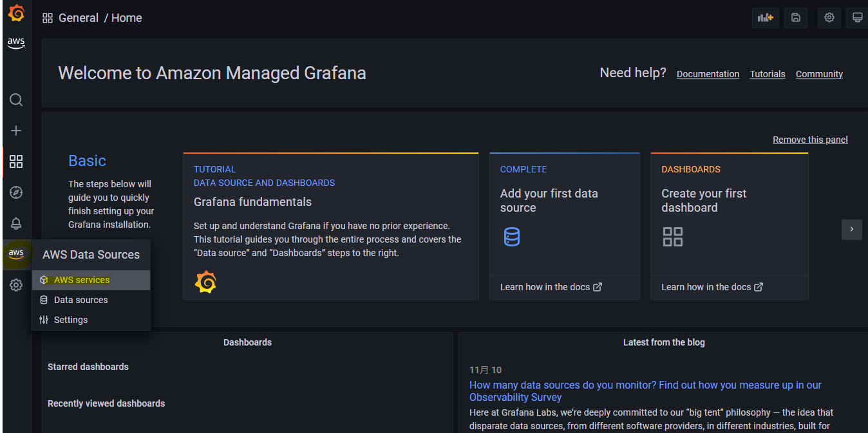Click the grid icon in Create dashboard card

click(x=673, y=237)
